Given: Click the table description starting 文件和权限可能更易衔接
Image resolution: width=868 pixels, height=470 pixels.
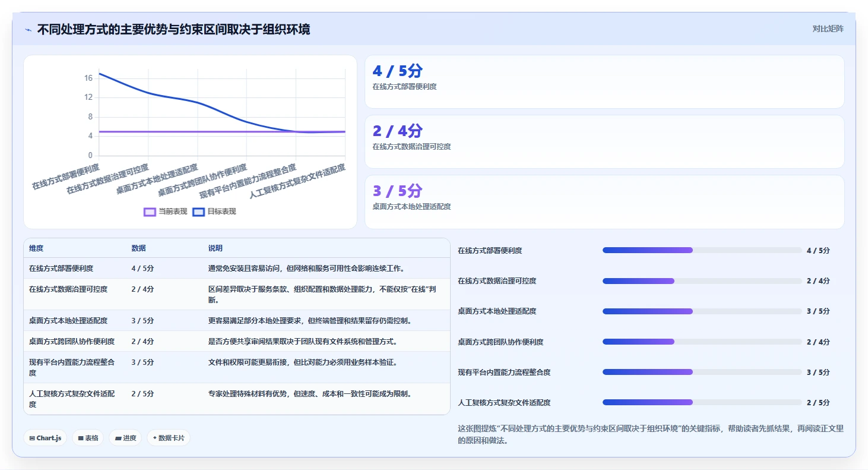Looking at the screenshot, I should [303, 362].
